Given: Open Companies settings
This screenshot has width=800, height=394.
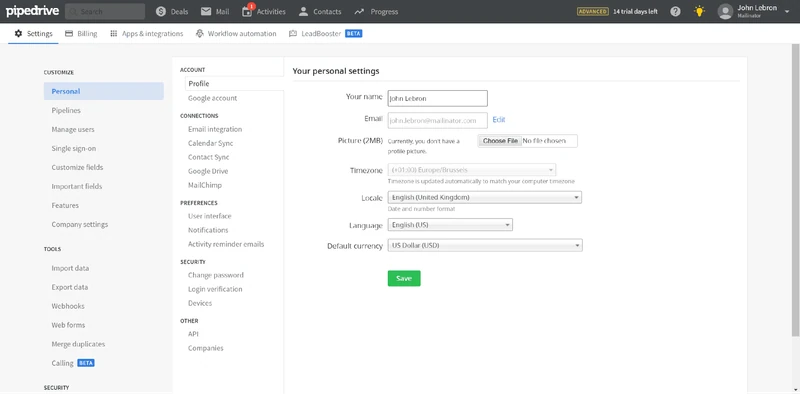Looking at the screenshot, I should click(206, 348).
